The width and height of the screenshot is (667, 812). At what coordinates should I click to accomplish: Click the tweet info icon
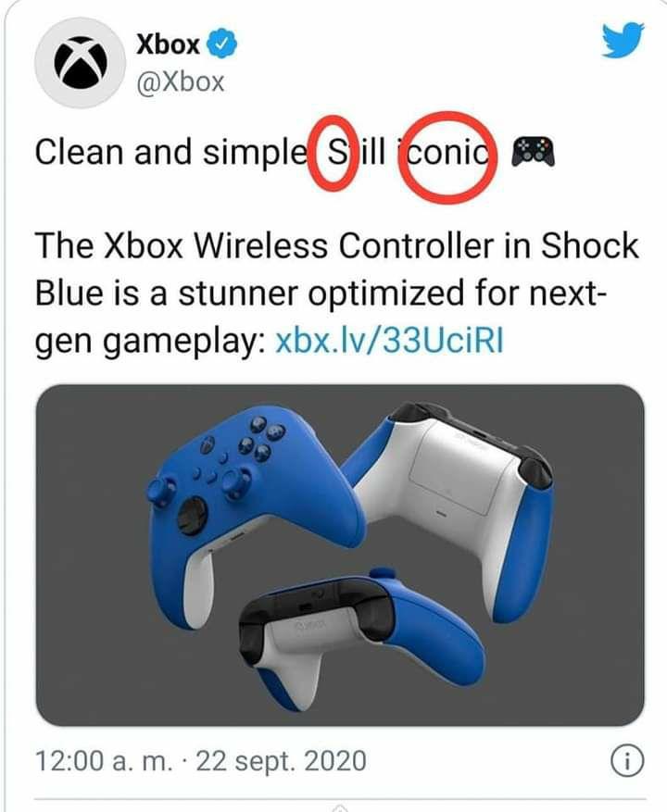tap(627, 761)
